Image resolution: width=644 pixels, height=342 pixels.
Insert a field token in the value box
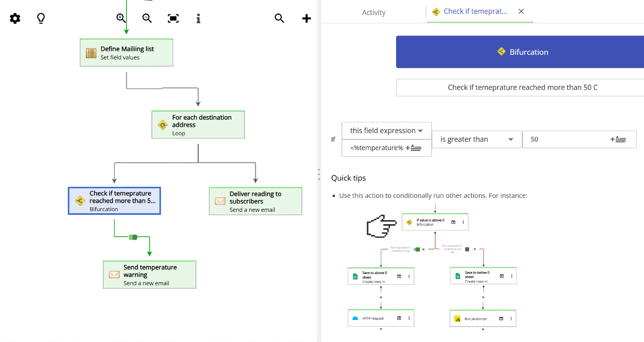[x=618, y=139]
